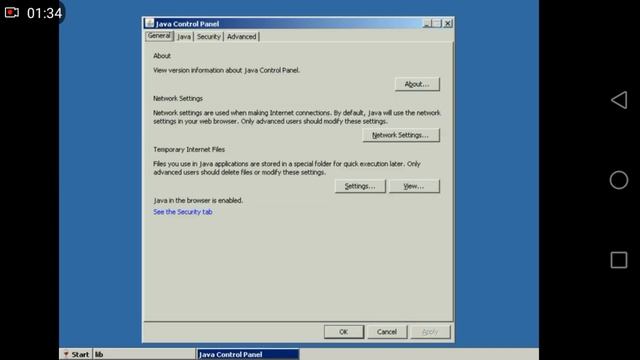The height and width of the screenshot is (360, 640).
Task: Confirm with the OK button
Action: [344, 332]
